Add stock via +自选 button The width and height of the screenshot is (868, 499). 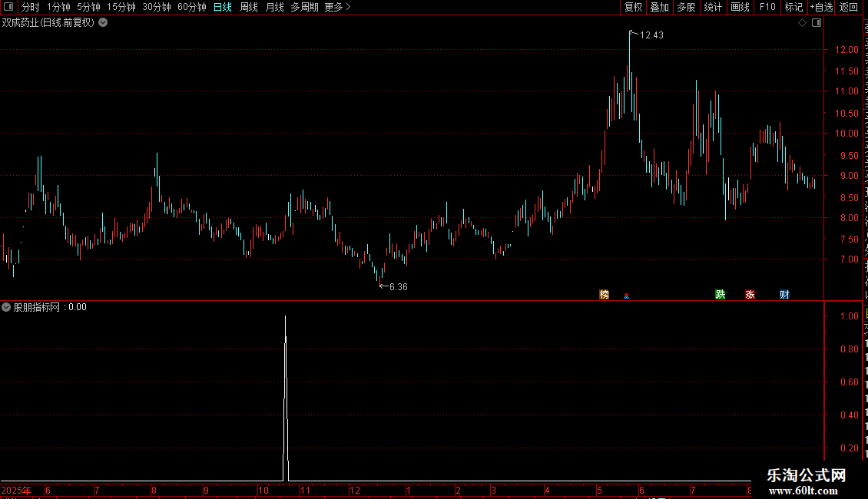(821, 7)
